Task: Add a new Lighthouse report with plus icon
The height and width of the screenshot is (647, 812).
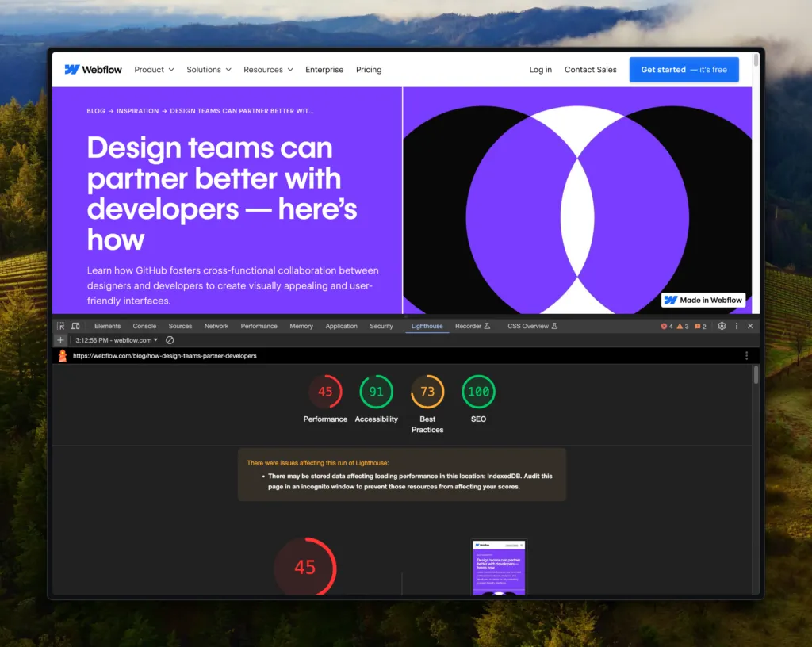Action: [x=60, y=340]
